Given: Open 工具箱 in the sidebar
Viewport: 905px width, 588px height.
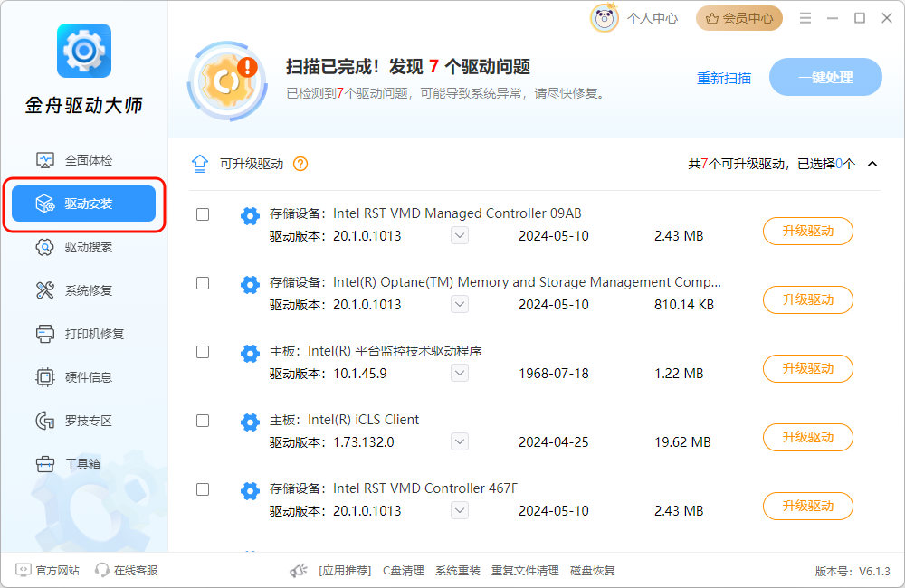Looking at the screenshot, I should point(69,464).
